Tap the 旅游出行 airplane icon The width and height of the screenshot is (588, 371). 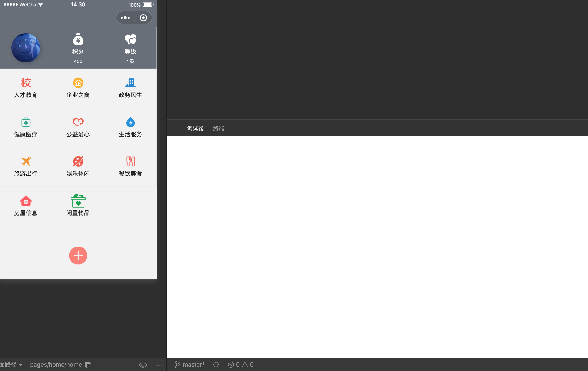(x=26, y=162)
